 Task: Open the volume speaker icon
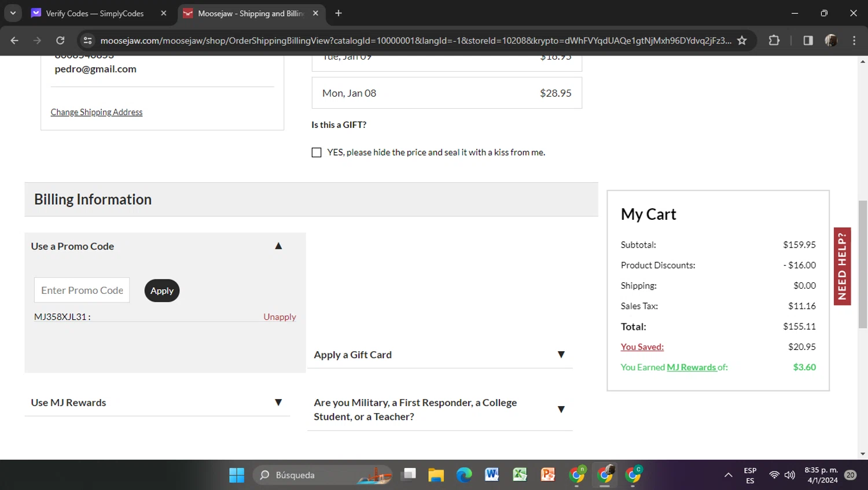click(790, 475)
